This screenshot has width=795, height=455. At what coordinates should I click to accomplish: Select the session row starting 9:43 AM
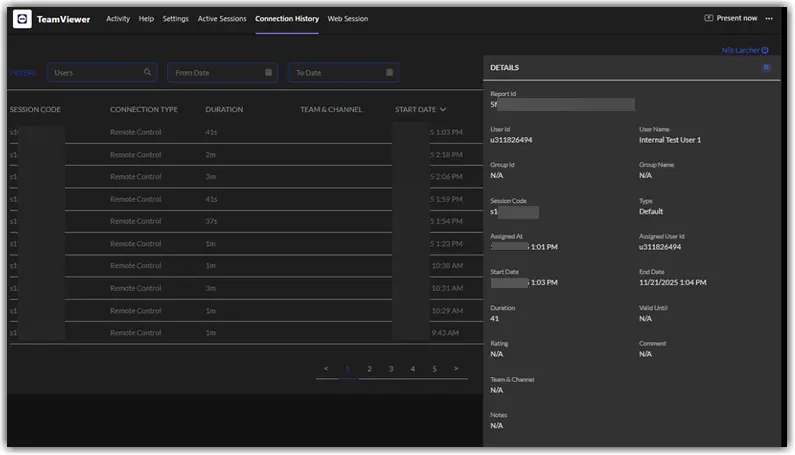[x=246, y=333]
